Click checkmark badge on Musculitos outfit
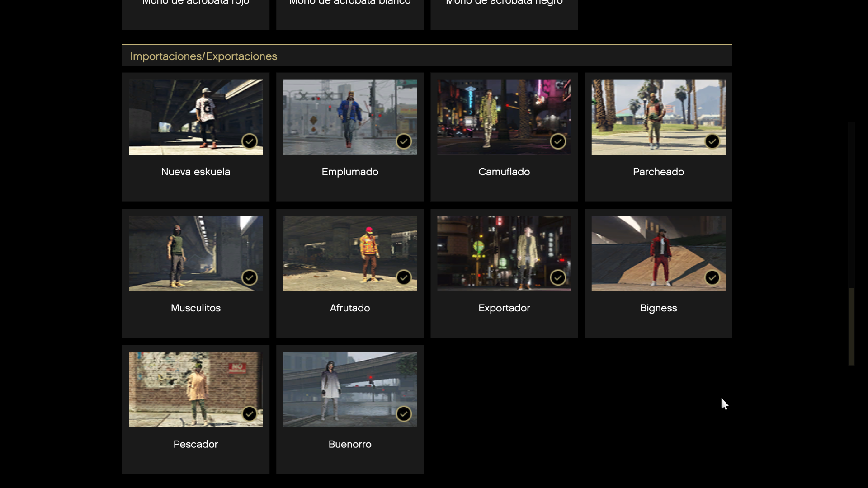Screen dimensions: 868x488 250,277
